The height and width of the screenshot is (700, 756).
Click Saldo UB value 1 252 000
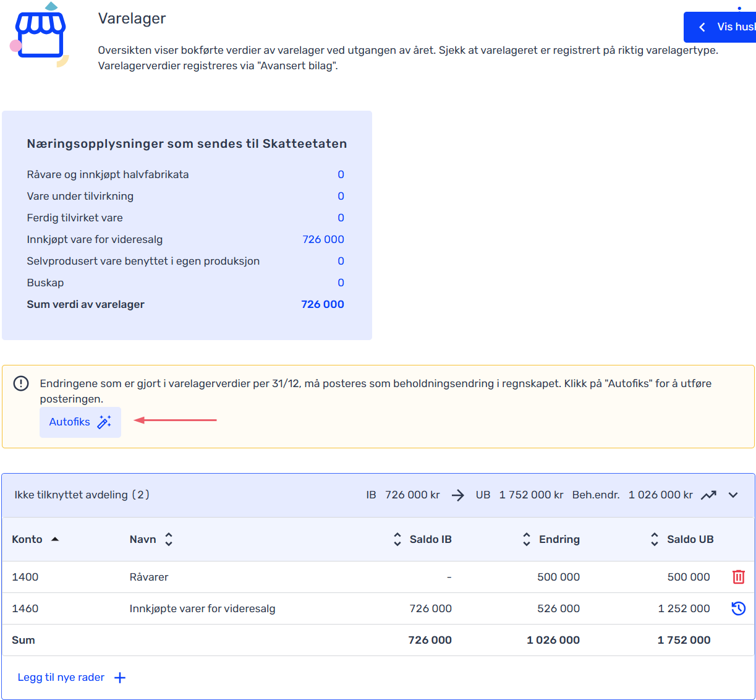[x=684, y=608]
